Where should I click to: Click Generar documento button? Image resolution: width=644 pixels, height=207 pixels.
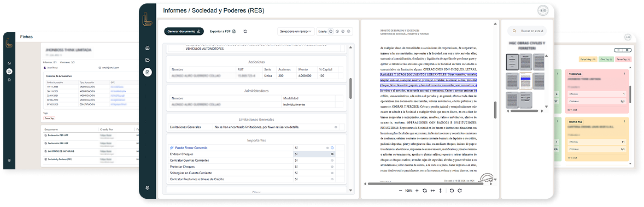coord(184,31)
